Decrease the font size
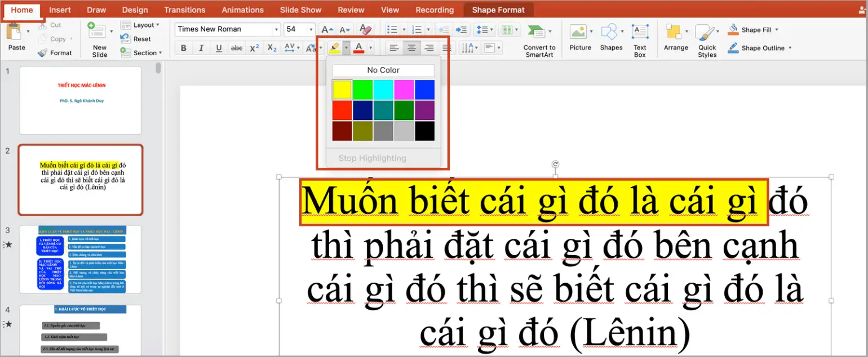868x357 pixels. tap(346, 29)
